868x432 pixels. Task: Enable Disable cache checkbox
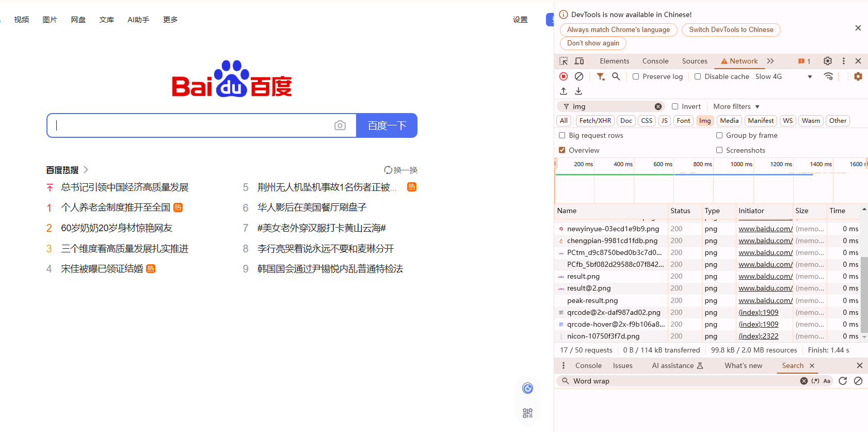pyautogui.click(x=698, y=76)
